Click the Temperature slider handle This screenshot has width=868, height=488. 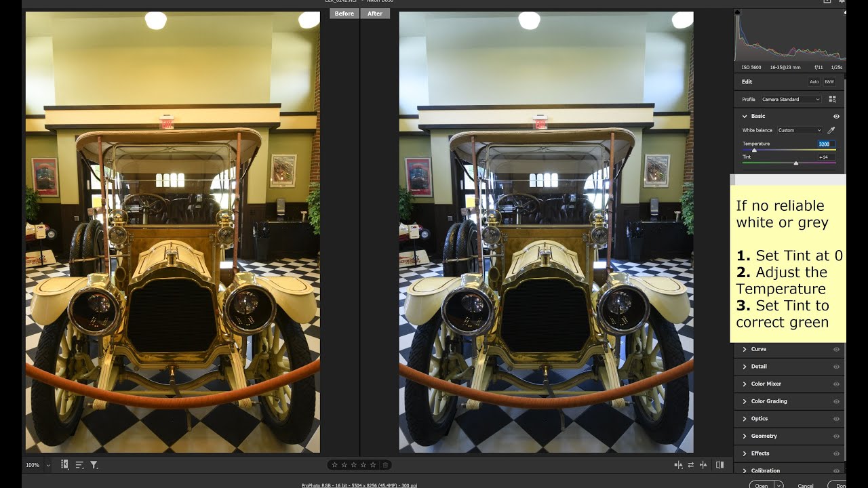pos(754,150)
